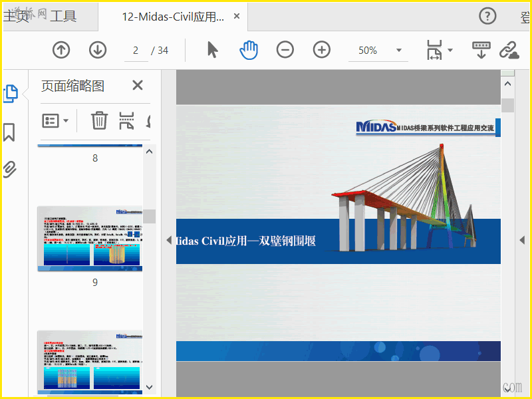The image size is (532, 399).
Task: Click the scrolling mode download-arrow icon
Action: (x=481, y=50)
